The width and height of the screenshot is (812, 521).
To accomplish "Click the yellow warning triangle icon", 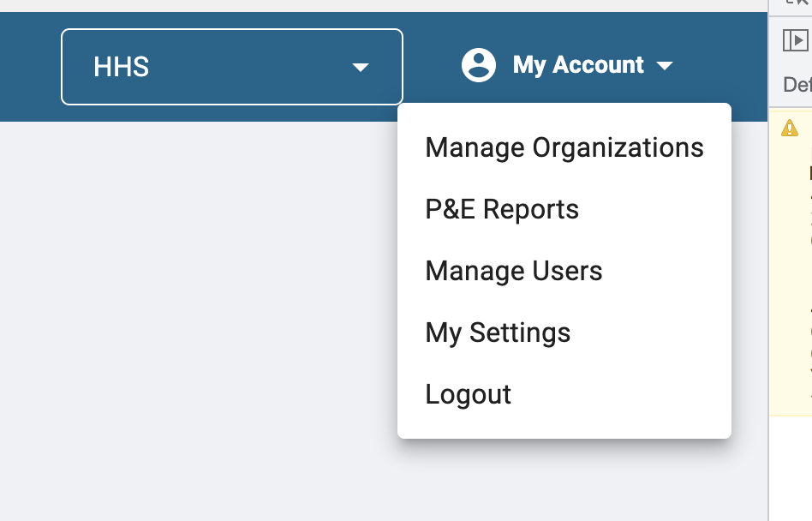I will click(x=790, y=129).
